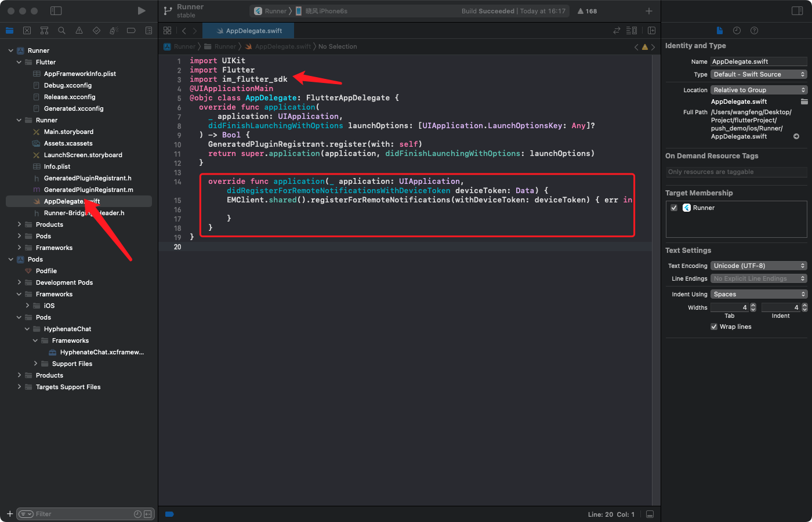Image resolution: width=812 pixels, height=522 pixels.
Task: Open Debug.xcconfig file
Action: [67, 85]
